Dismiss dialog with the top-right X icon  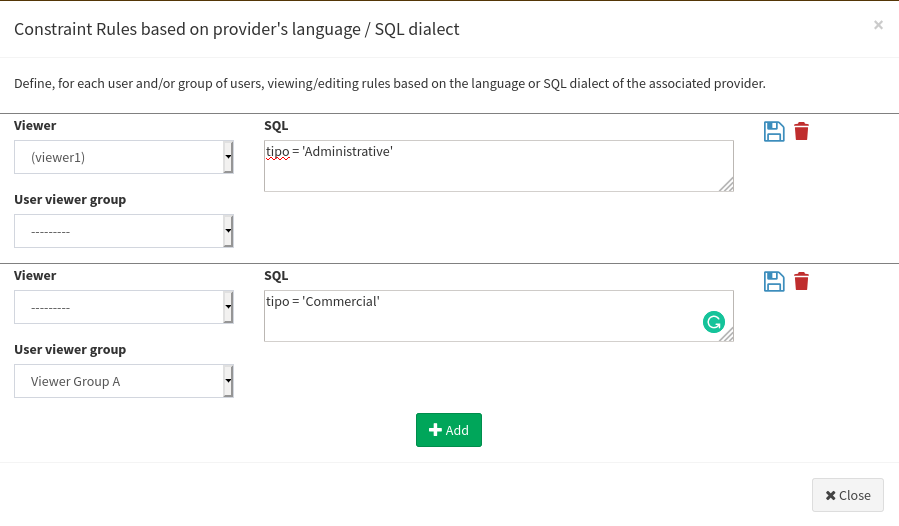point(878,25)
